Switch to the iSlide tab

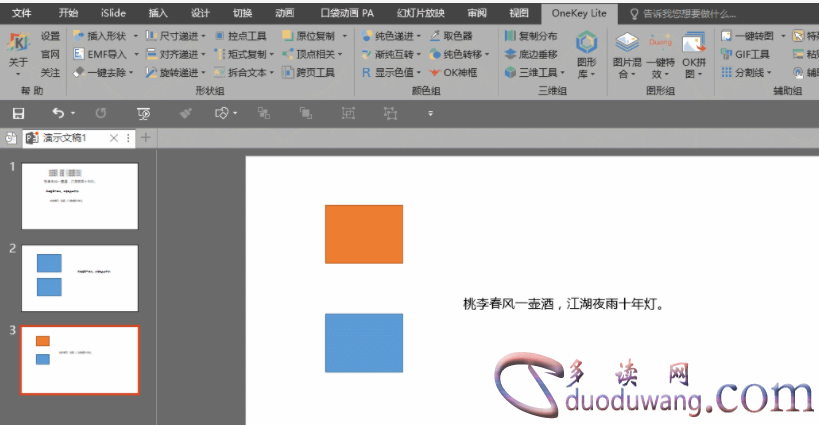click(x=113, y=13)
